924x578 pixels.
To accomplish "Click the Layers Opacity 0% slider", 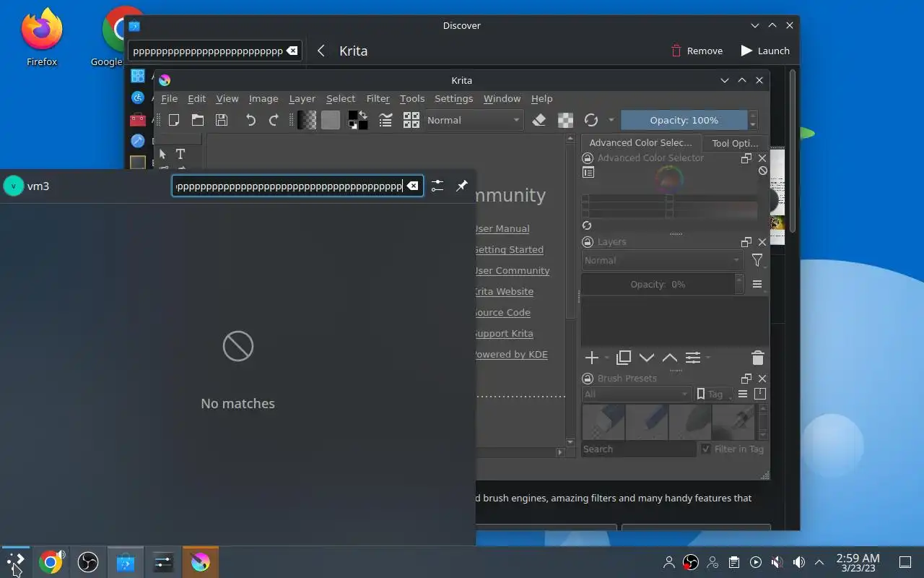I will 658,284.
